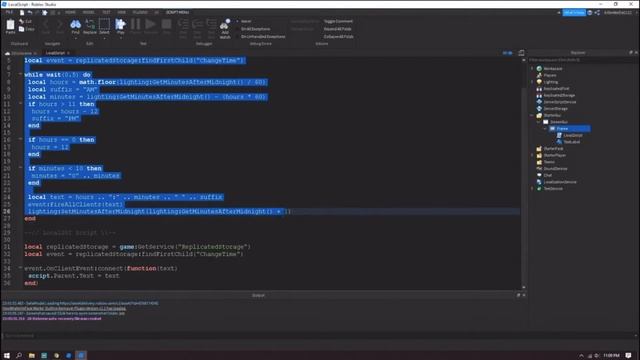The width and height of the screenshot is (640, 360).
Task: Click the Explorer filter search field
Action: [582, 60]
